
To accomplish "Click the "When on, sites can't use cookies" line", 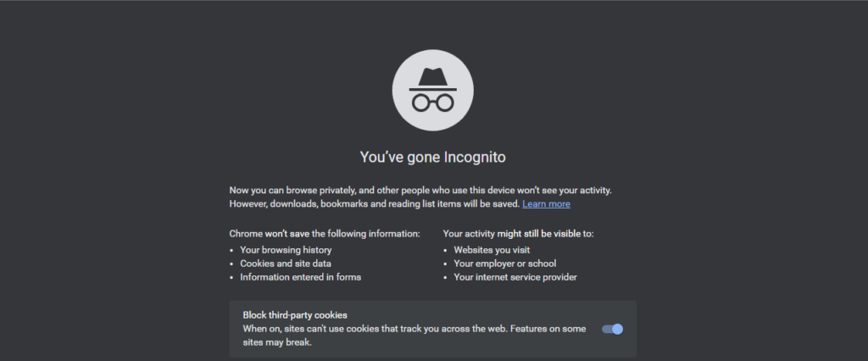I will click(414, 329).
